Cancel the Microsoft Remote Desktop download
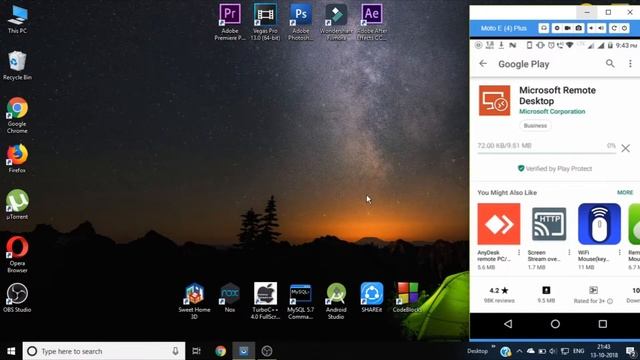 625,148
